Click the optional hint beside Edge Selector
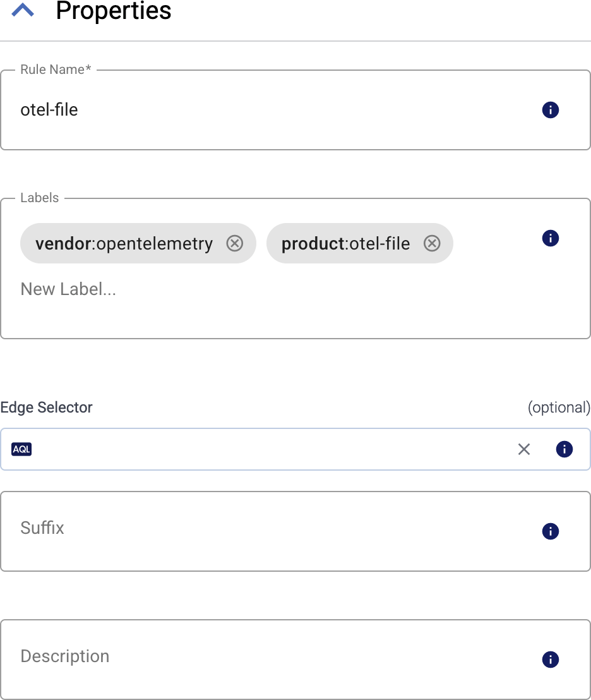Screen dimensions: 591x700 (x=559, y=407)
